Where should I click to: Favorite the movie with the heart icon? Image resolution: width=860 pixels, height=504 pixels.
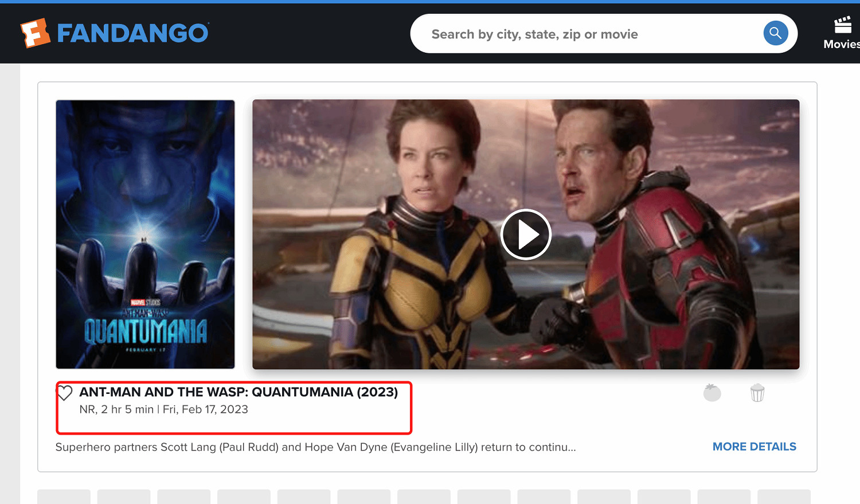tap(64, 393)
